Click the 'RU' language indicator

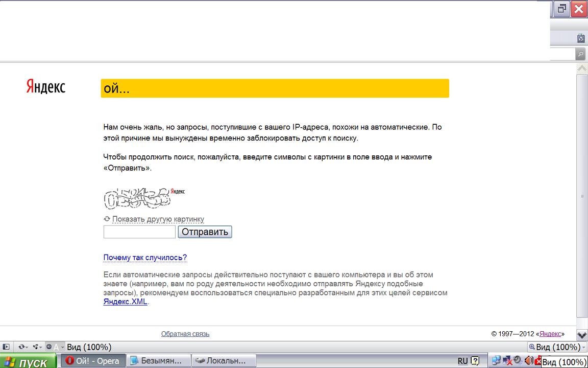click(463, 361)
